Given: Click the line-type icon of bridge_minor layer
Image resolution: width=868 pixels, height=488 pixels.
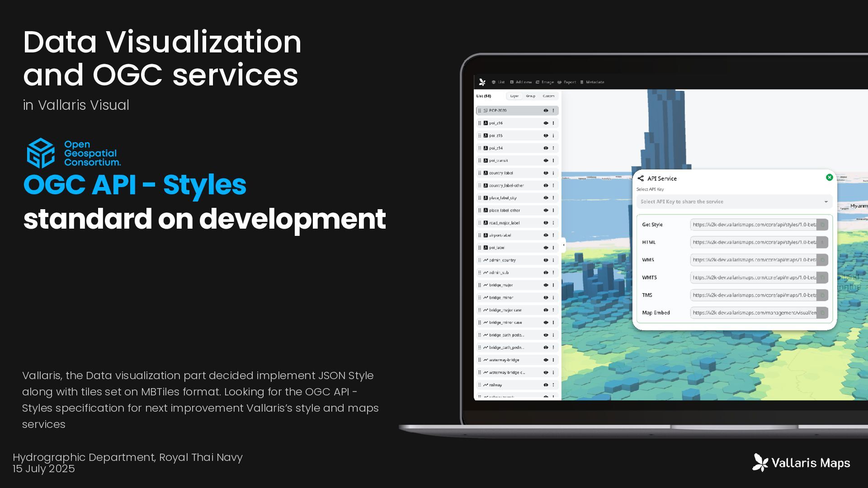Looking at the screenshot, I should click(486, 298).
